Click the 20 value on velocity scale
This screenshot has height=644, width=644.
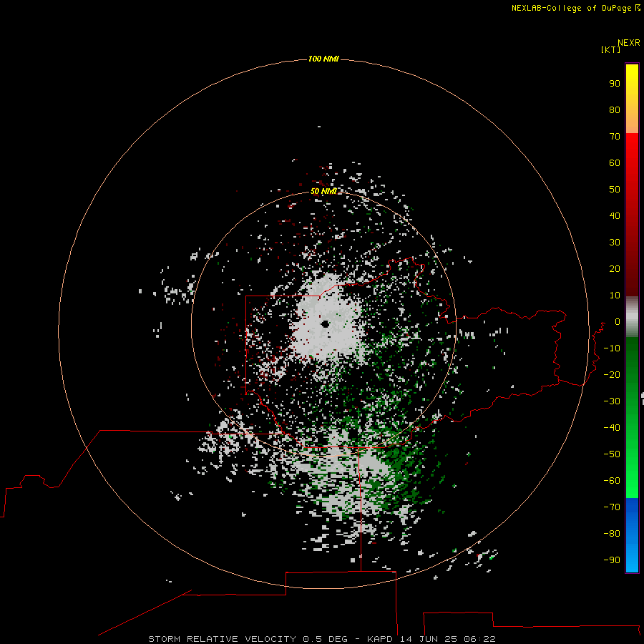[x=615, y=269]
